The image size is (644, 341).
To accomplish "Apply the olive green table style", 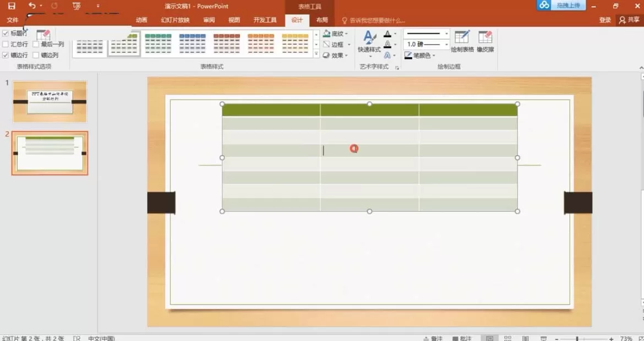I will point(124,44).
